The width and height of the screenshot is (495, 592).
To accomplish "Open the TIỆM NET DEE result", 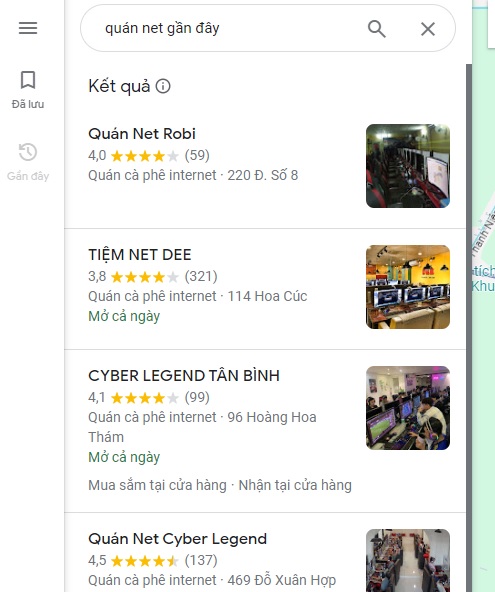I will [265, 289].
